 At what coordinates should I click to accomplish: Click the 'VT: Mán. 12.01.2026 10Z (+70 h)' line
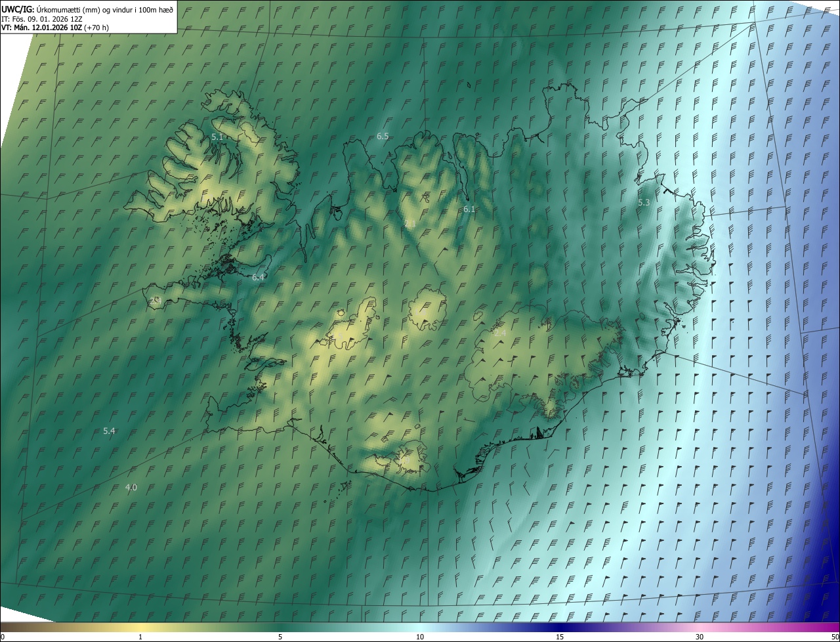(x=55, y=28)
